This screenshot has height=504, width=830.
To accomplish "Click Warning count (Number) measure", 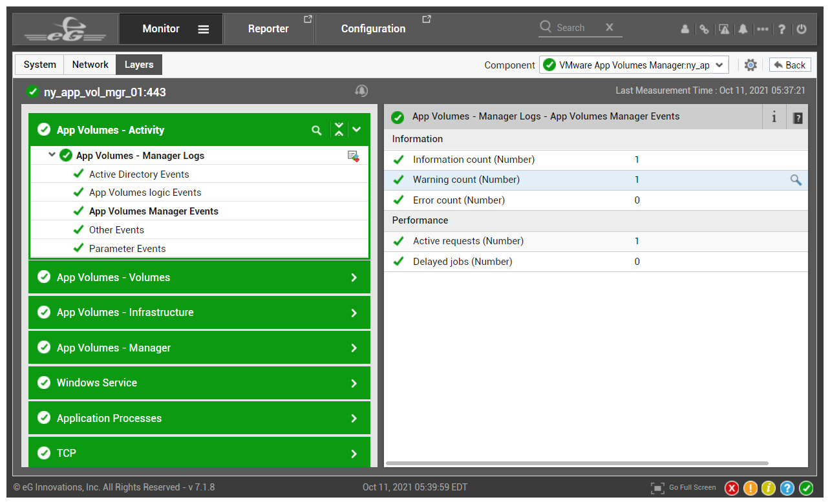I will [x=466, y=180].
